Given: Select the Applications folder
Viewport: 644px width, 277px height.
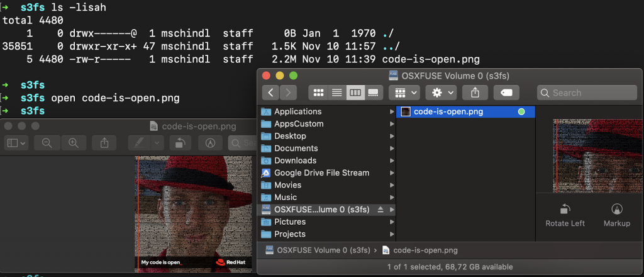Looking at the screenshot, I should point(326,111).
